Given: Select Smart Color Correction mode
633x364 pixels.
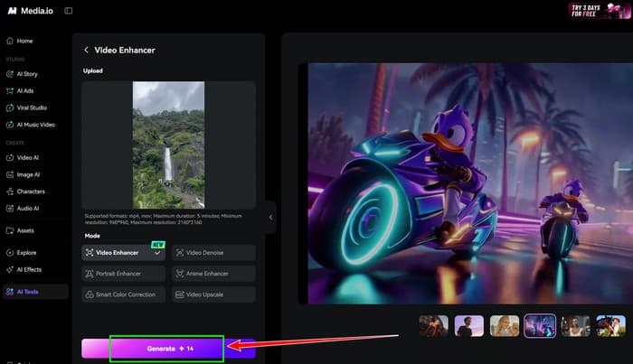Looking at the screenshot, I should 123,294.
